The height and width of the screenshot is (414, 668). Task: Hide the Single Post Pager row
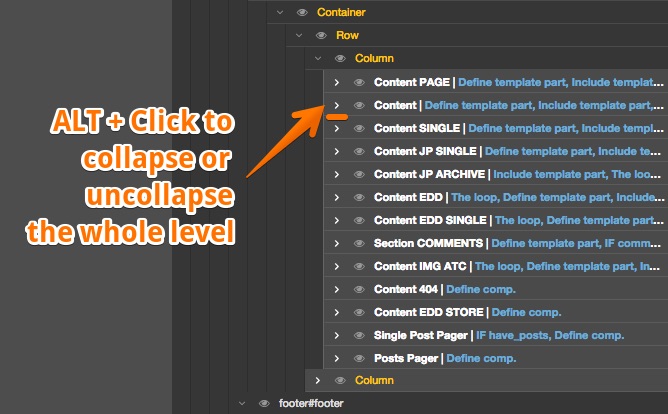click(359, 335)
